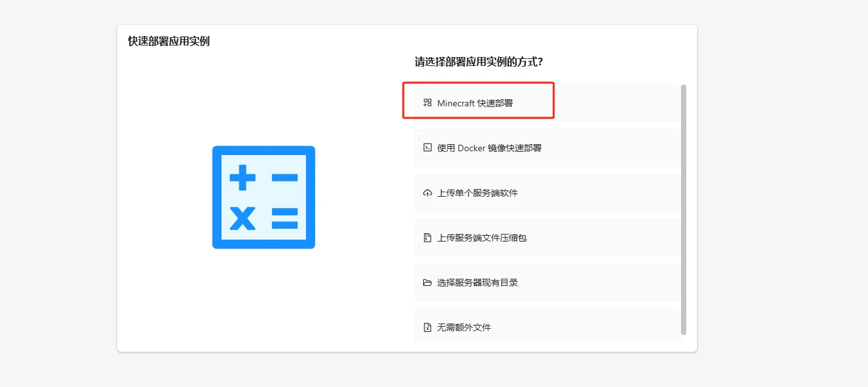Click the equals symbol in calculator graphic
Viewport: 868px width, 387px height.
pos(285,218)
